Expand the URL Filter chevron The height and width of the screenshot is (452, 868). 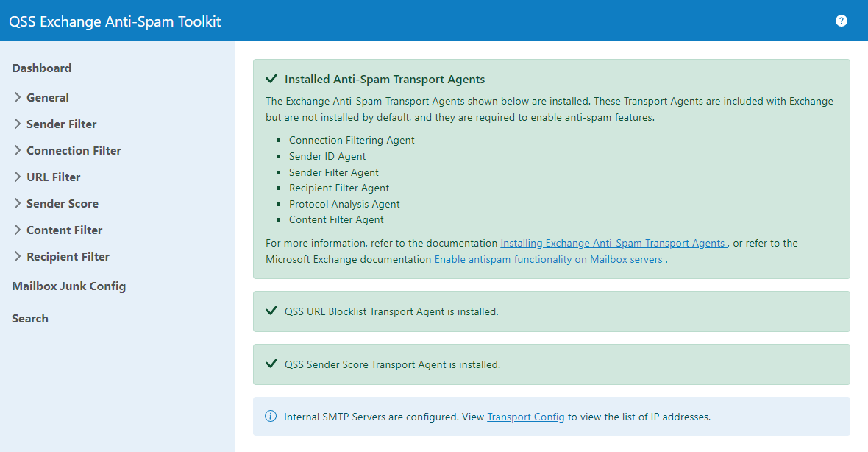(17, 177)
